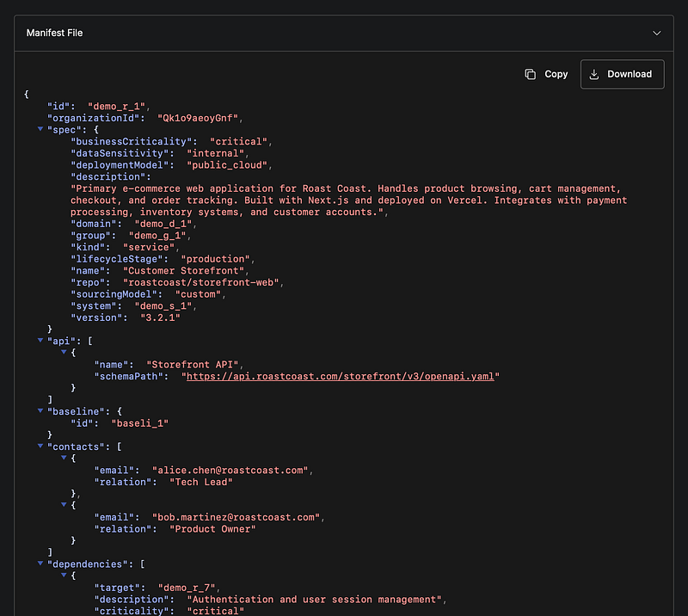Click the download arrow icon
This screenshot has height=616, width=688.
coord(594,74)
